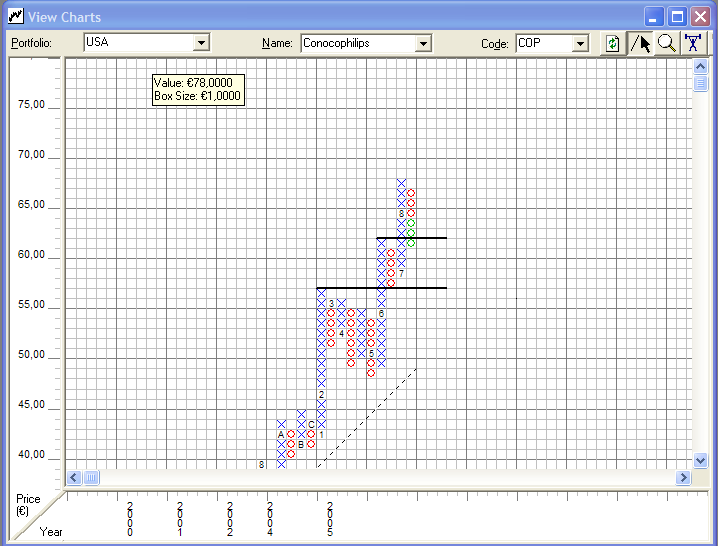Click the horizontal scrollbar thumb

point(91,478)
